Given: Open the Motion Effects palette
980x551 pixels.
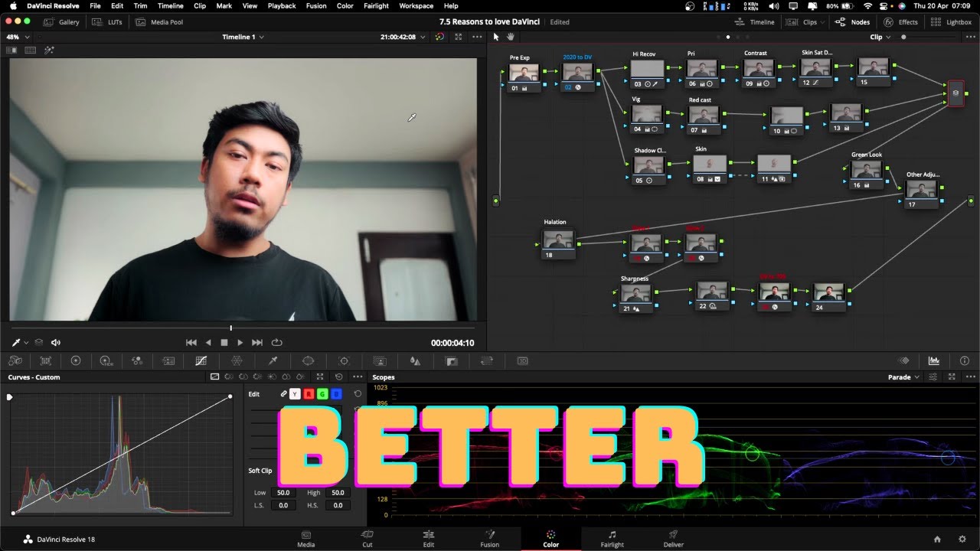Looking at the screenshot, I should 168,360.
